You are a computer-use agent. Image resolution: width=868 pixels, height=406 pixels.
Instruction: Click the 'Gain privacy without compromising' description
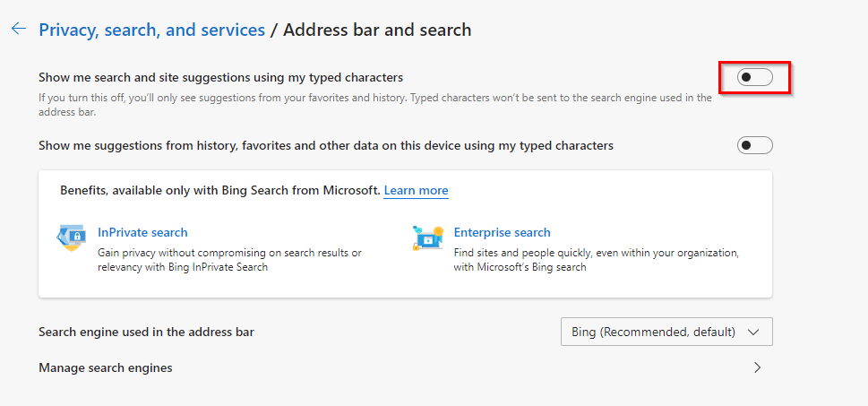(229, 260)
